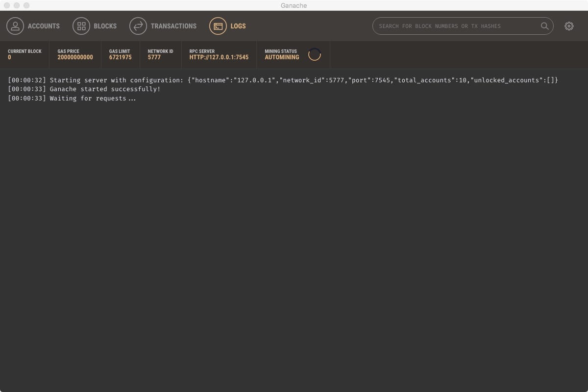
Task: Click the GAS PRICE label
Action: (68, 51)
